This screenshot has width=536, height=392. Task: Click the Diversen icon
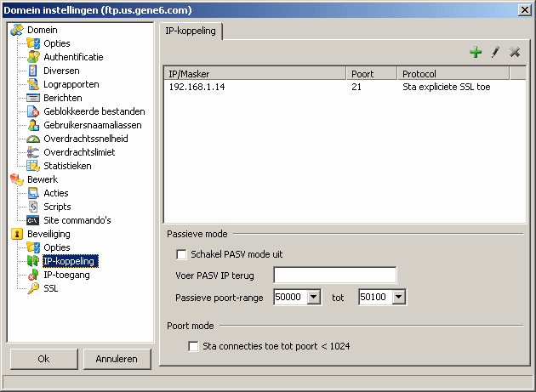coord(33,71)
